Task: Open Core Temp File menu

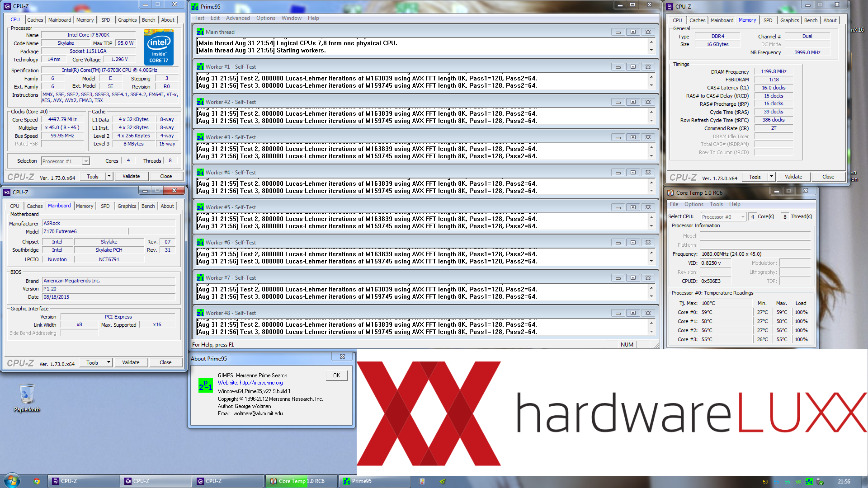Action: pyautogui.click(x=674, y=204)
